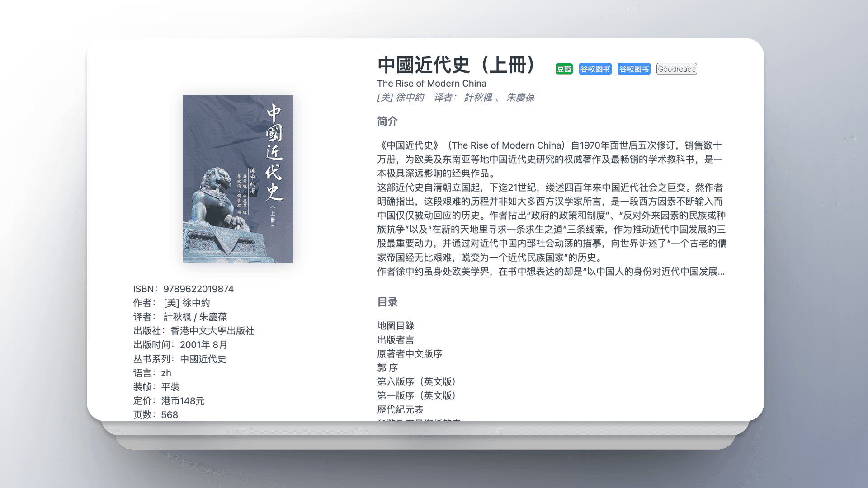This screenshot has width=868, height=488.
Task: Click the 作者： [美] 徐中約 metadata line
Action: [x=171, y=303]
